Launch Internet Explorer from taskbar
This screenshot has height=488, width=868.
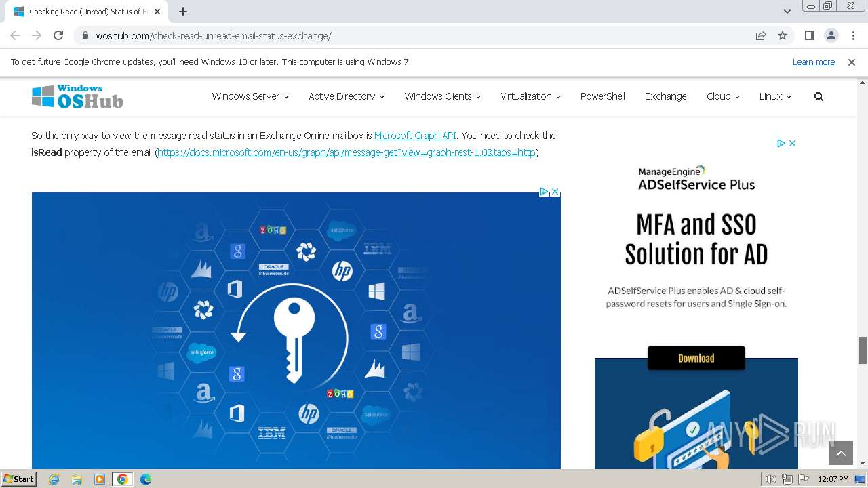pyautogui.click(x=54, y=479)
